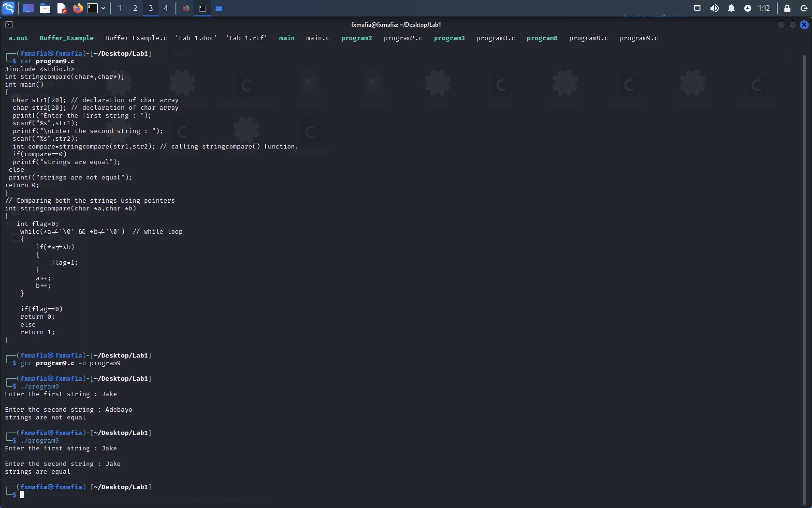812x508 pixels.
Task: Click 'a.out' in the file listing
Action: 18,38
